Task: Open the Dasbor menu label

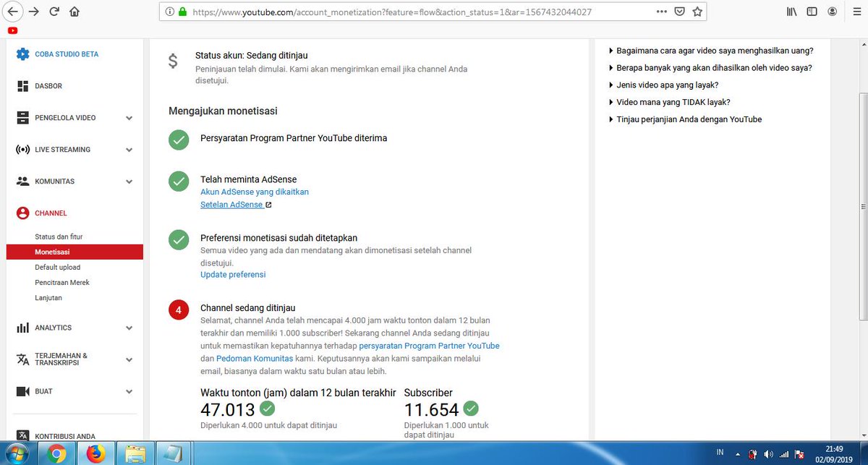Action: [x=48, y=86]
